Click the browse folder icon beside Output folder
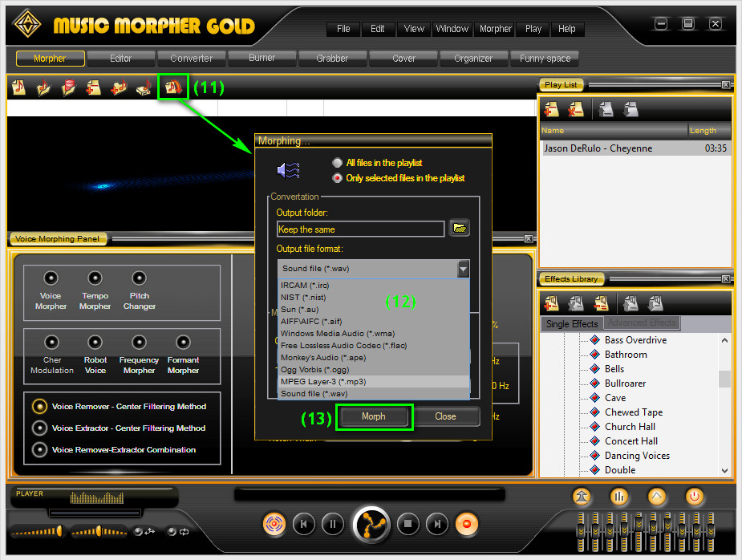 tap(459, 228)
